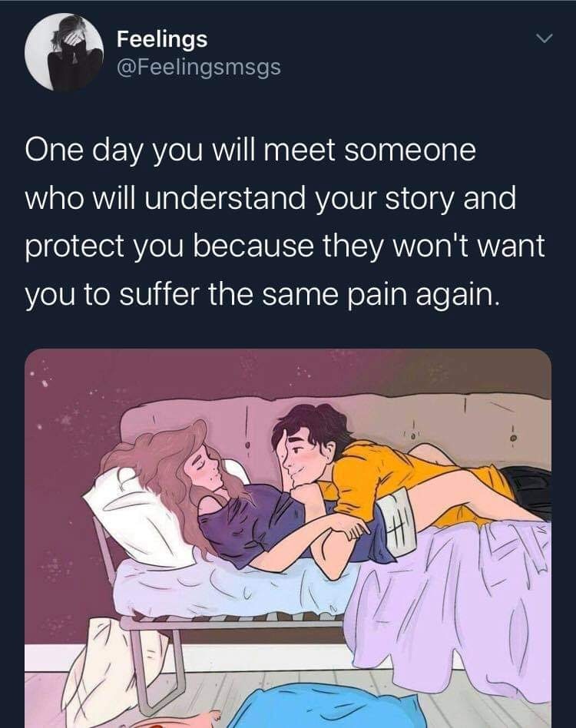Viewport: 576px width, 728px height.
Task: Open the Feelings display name profile
Action: [162, 39]
